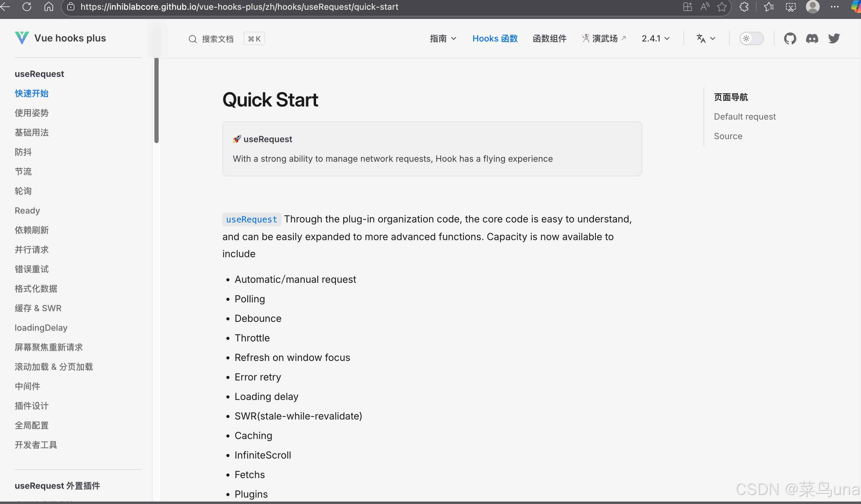This screenshot has width=861, height=504.
Task: Jump to Default request section
Action: (744, 117)
